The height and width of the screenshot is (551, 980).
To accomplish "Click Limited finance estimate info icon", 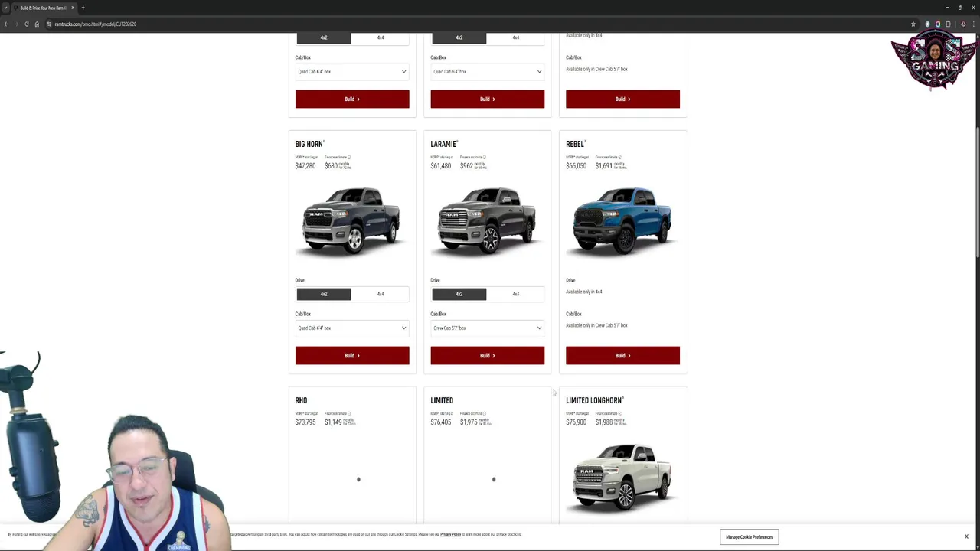I will coord(485,413).
